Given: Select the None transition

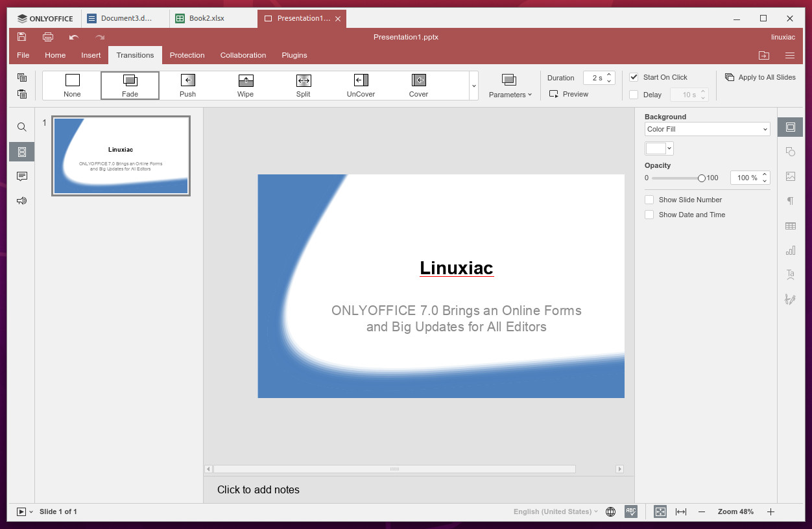Looking at the screenshot, I should tap(72, 86).
